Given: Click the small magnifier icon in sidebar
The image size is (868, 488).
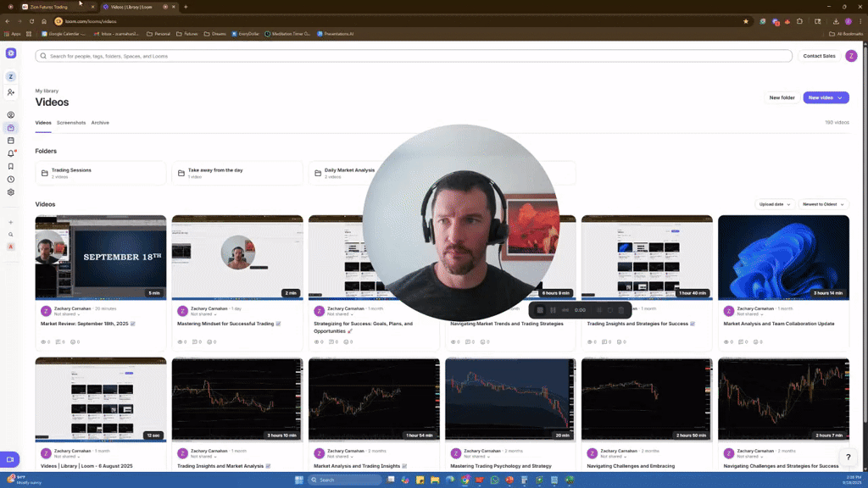Looking at the screenshot, I should point(10,235).
